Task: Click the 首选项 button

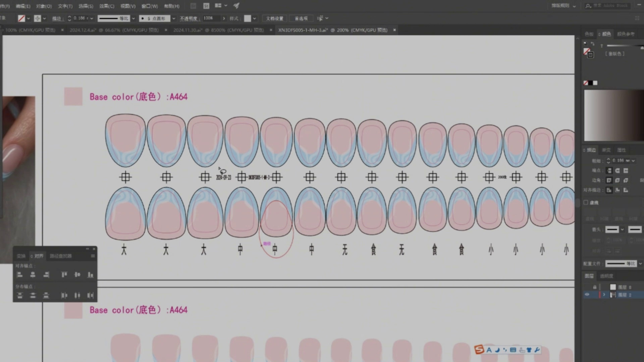Action: [x=301, y=18]
